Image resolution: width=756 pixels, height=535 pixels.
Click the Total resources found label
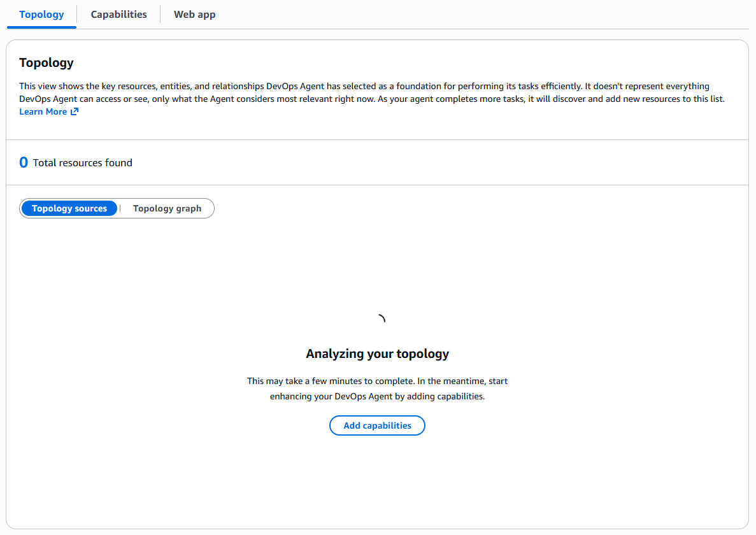pos(83,163)
